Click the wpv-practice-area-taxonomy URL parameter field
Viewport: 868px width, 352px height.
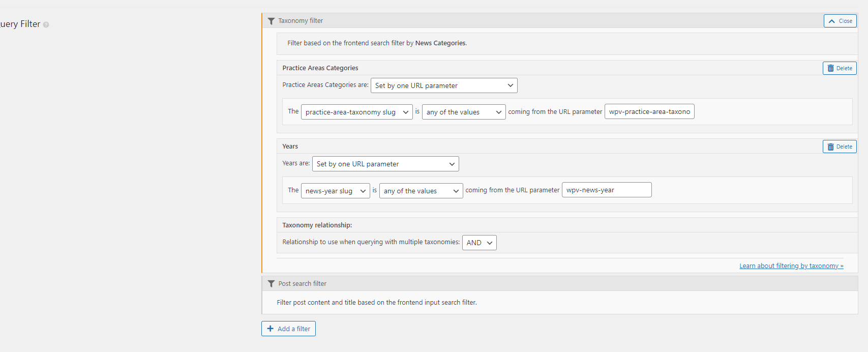649,111
